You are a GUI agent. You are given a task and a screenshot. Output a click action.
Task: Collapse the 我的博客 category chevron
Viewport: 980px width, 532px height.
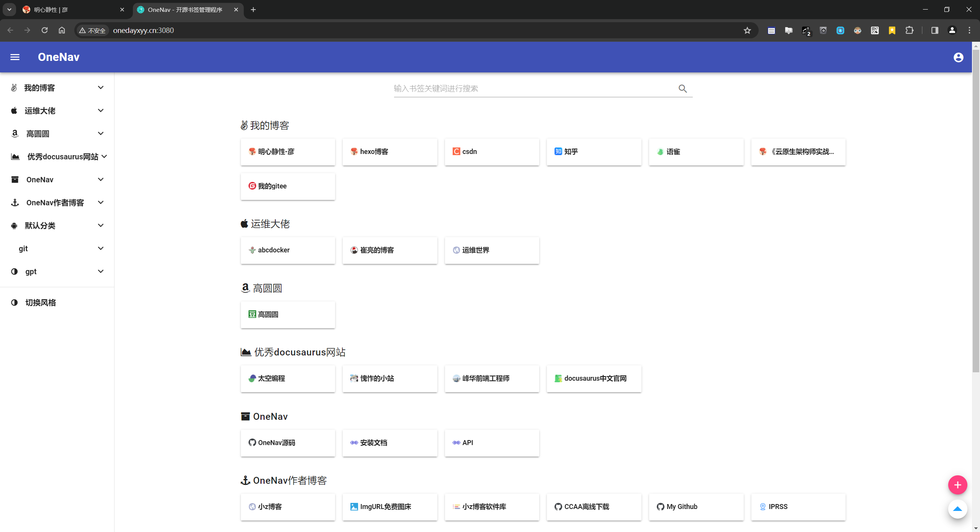pyautogui.click(x=100, y=87)
